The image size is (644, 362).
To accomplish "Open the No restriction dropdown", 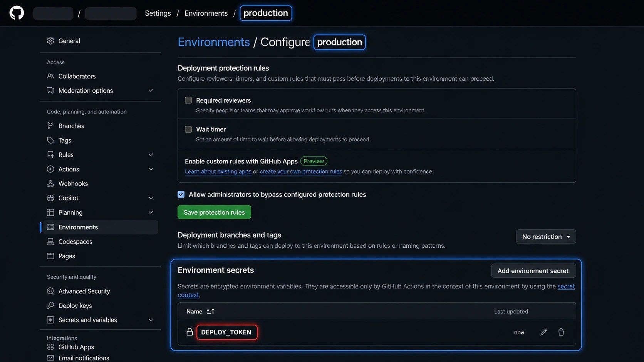I will click(546, 237).
